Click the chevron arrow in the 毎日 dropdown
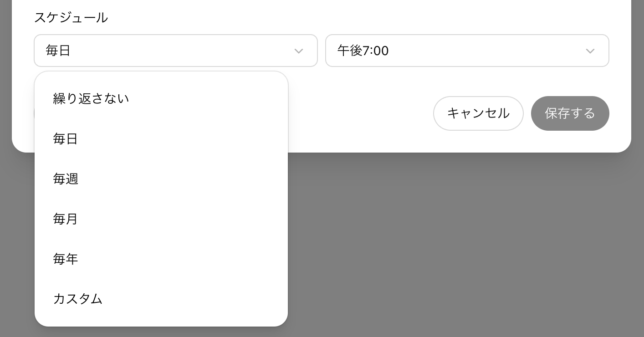The width and height of the screenshot is (644, 337). coord(299,51)
